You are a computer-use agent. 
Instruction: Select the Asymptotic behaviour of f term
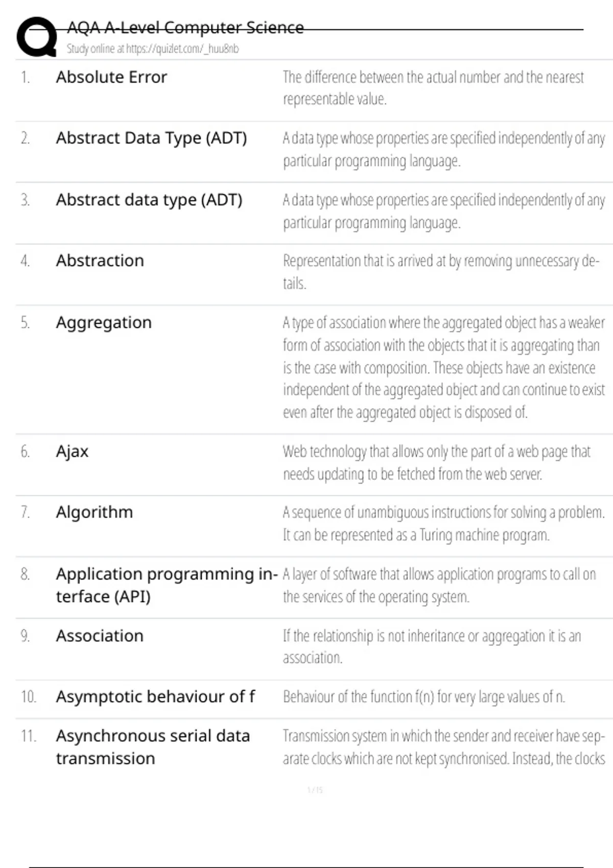tap(155, 696)
